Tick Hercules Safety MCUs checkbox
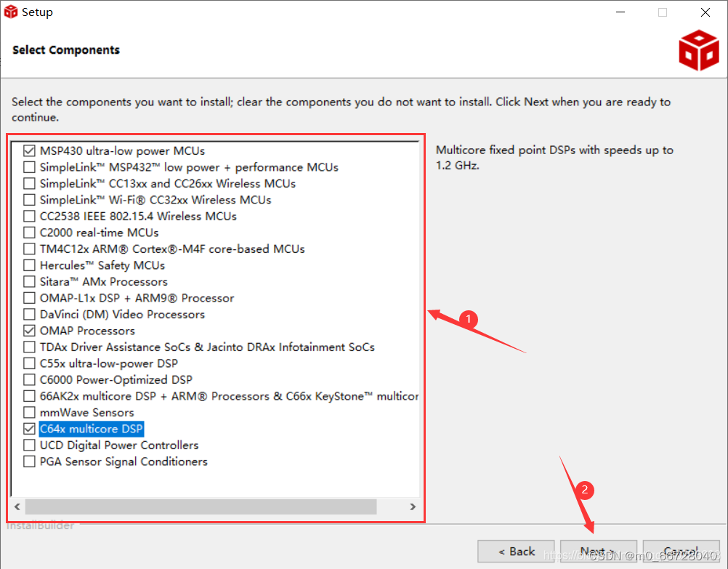 29,265
